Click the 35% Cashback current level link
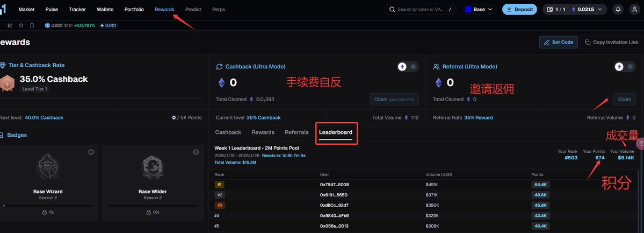The width and height of the screenshot is (644, 233). click(x=264, y=118)
